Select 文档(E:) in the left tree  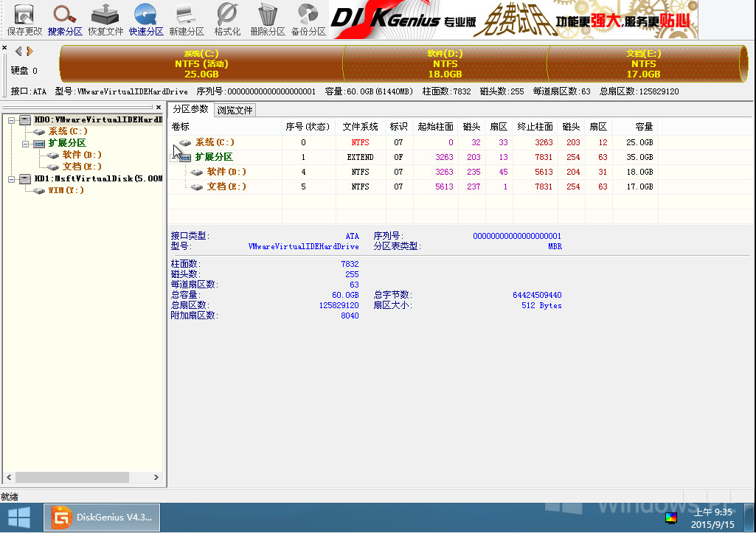82,167
